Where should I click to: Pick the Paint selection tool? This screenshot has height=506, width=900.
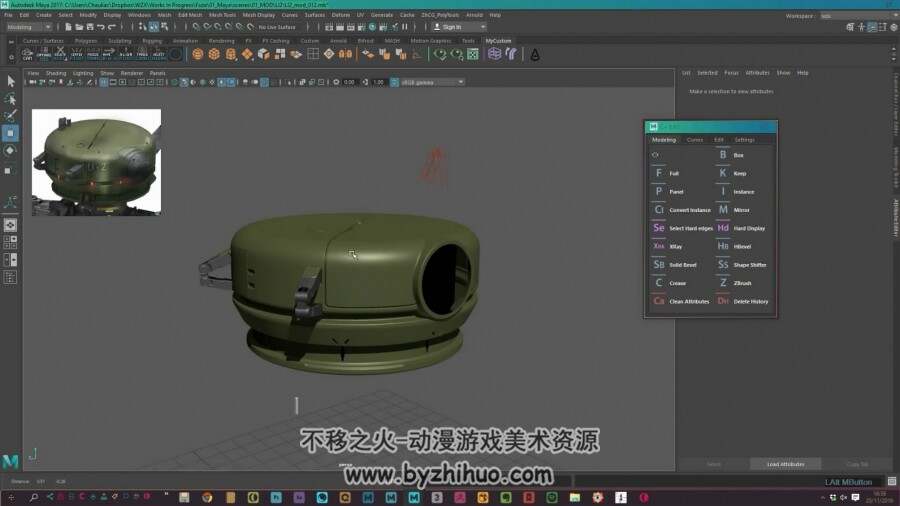pyautogui.click(x=10, y=115)
